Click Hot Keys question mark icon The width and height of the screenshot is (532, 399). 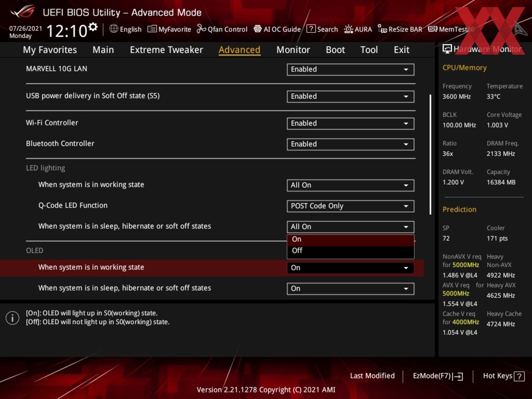point(519,376)
